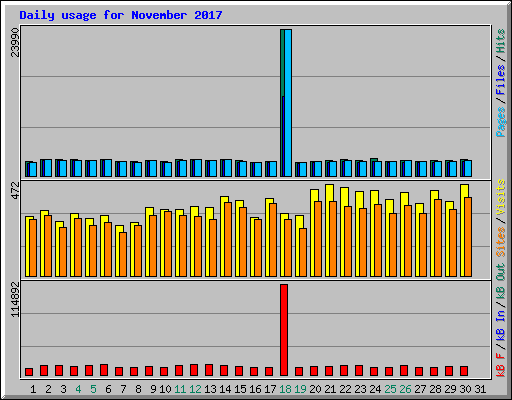Click the 'kB F' legend label
The image size is (512, 400).
500,365
